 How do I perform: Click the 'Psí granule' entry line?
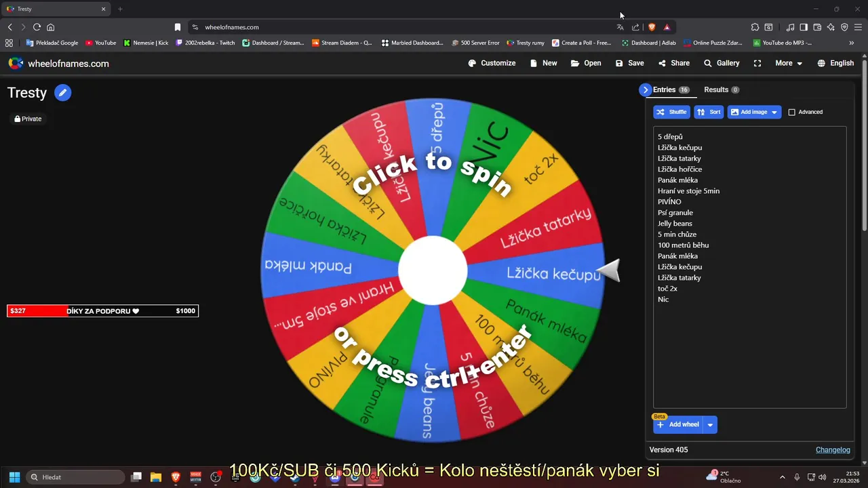point(674,213)
